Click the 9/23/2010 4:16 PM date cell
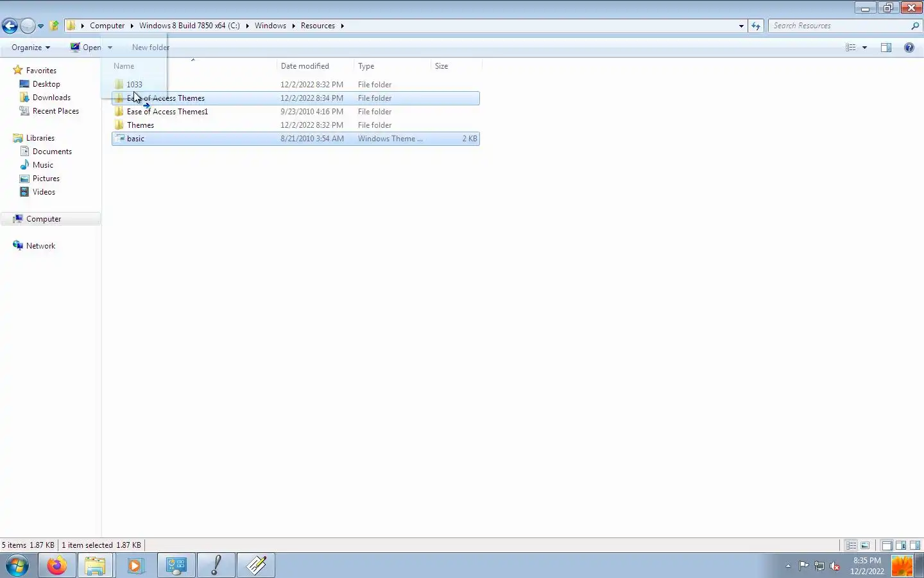 pos(312,112)
